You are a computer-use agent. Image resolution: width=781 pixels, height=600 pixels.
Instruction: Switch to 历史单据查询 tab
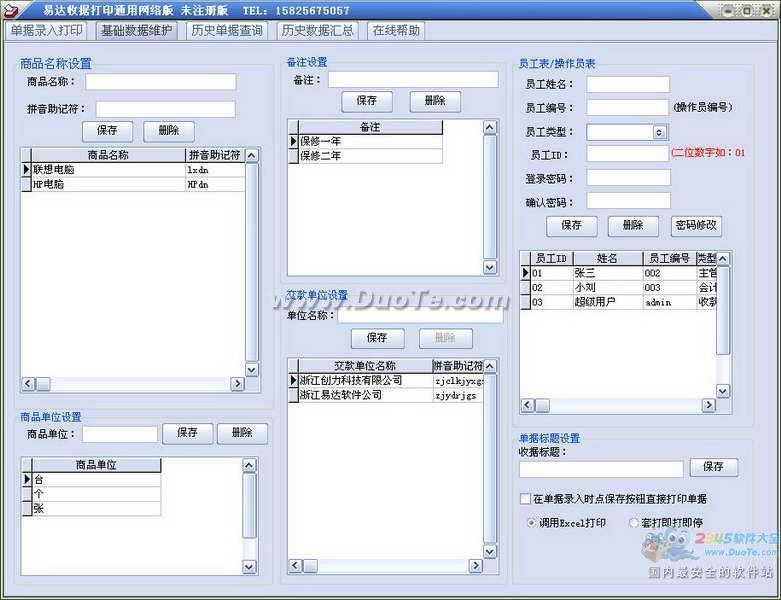click(x=227, y=30)
